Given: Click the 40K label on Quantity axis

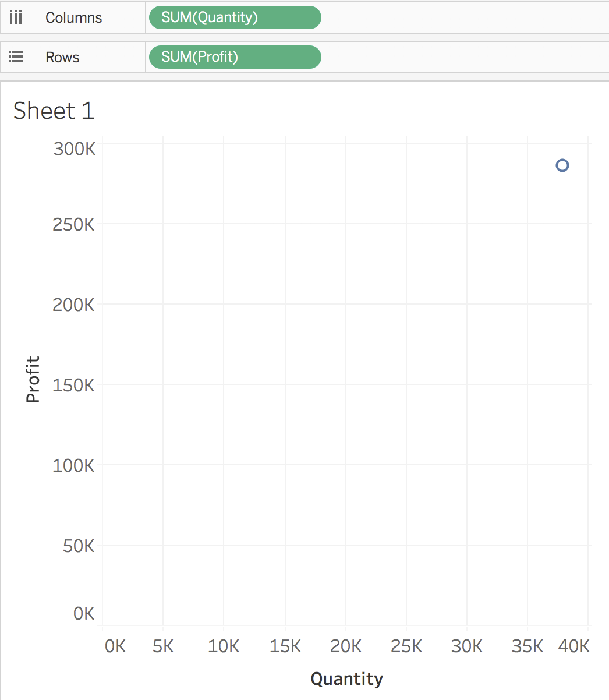Looking at the screenshot, I should click(x=574, y=646).
